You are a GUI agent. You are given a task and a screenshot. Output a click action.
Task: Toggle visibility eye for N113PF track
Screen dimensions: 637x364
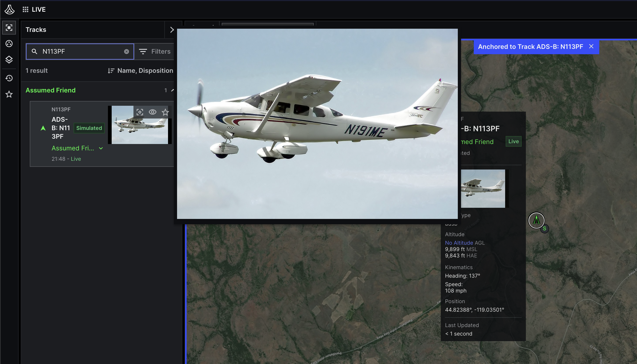pyautogui.click(x=153, y=112)
